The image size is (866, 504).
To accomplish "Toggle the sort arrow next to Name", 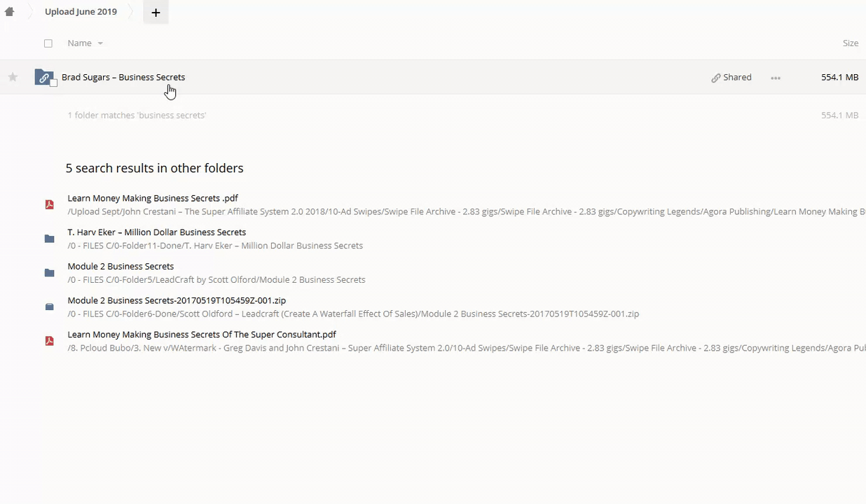I will pyautogui.click(x=100, y=43).
